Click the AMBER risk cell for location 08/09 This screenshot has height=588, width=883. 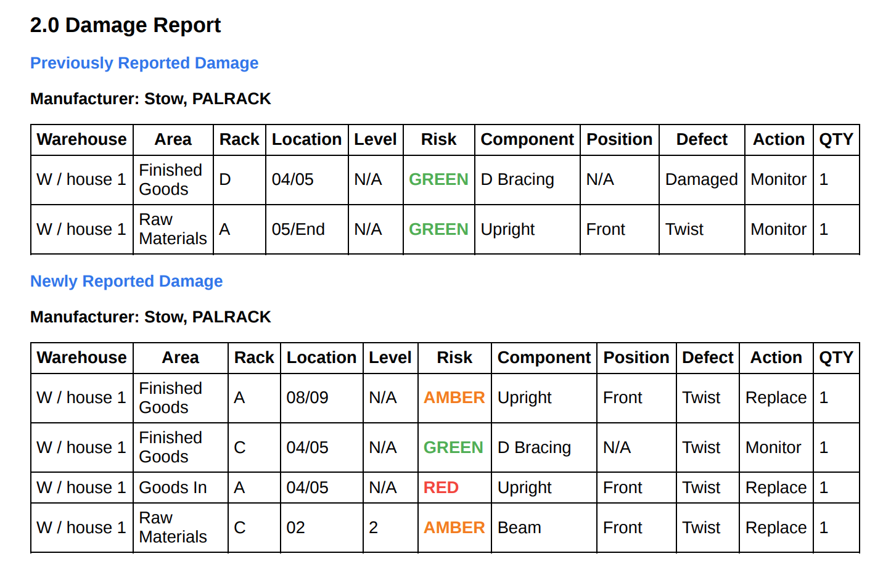tap(454, 398)
